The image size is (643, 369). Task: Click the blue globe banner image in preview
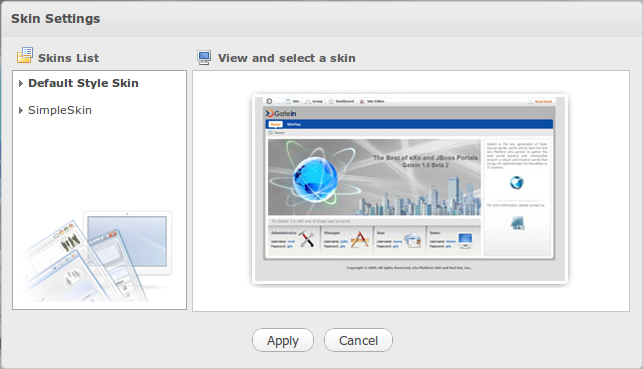374,177
